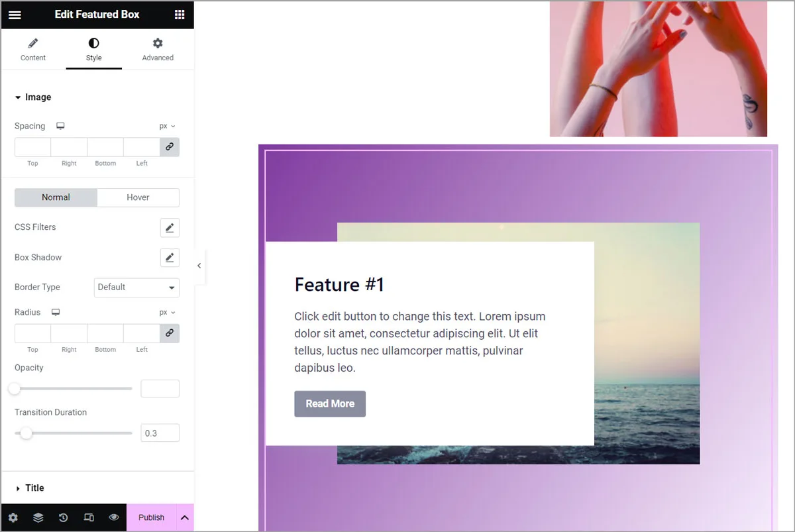
Task: Toggle the Radius link values icon
Action: click(170, 333)
